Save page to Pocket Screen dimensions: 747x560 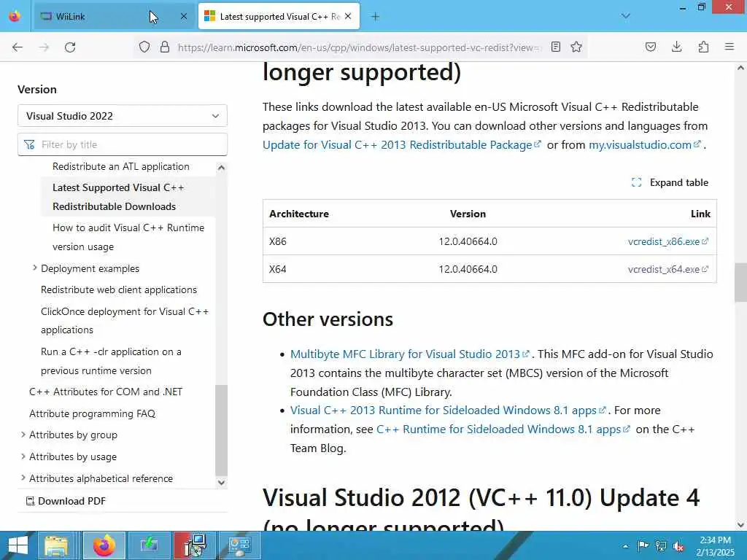coord(650,47)
